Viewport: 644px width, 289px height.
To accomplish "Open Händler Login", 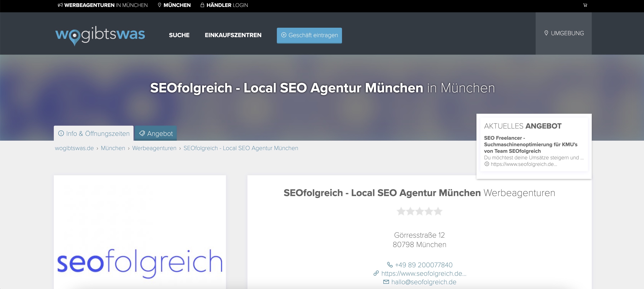I will point(224,5).
